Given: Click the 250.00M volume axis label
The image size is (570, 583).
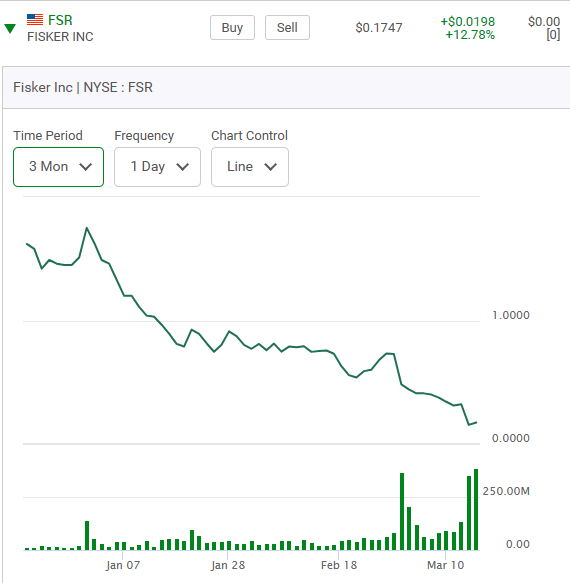Looking at the screenshot, I should pyautogui.click(x=506, y=491).
